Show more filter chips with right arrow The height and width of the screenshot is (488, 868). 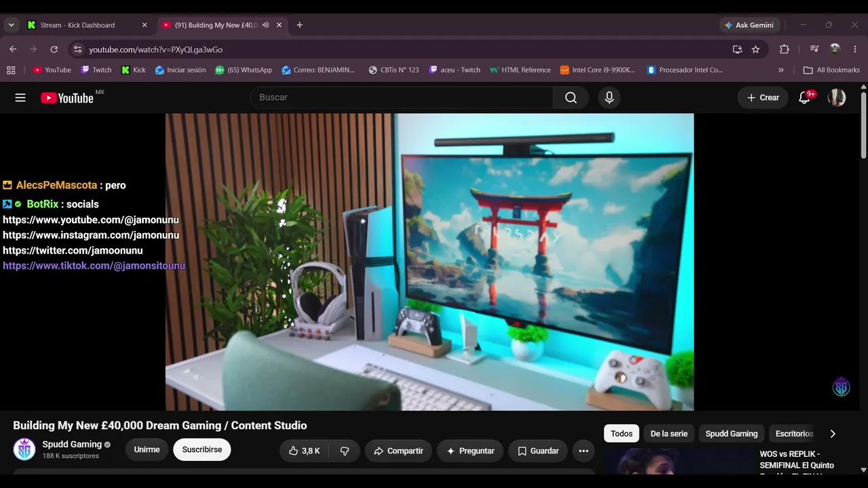pos(833,434)
